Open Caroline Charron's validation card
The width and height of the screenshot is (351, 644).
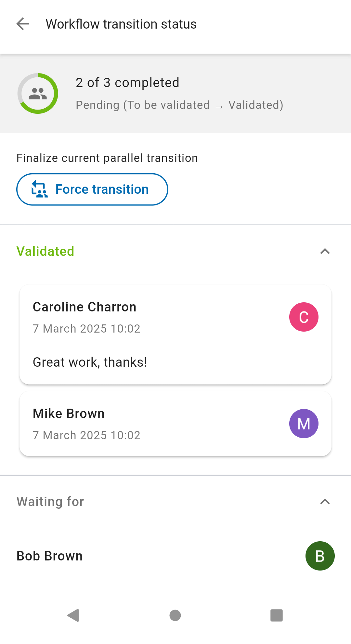point(175,335)
